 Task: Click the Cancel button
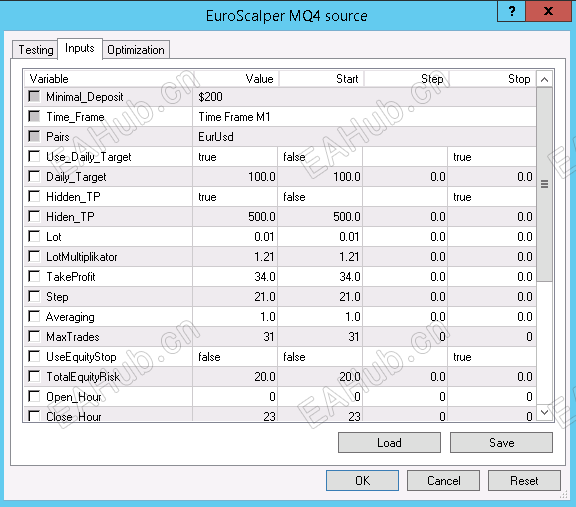443,481
